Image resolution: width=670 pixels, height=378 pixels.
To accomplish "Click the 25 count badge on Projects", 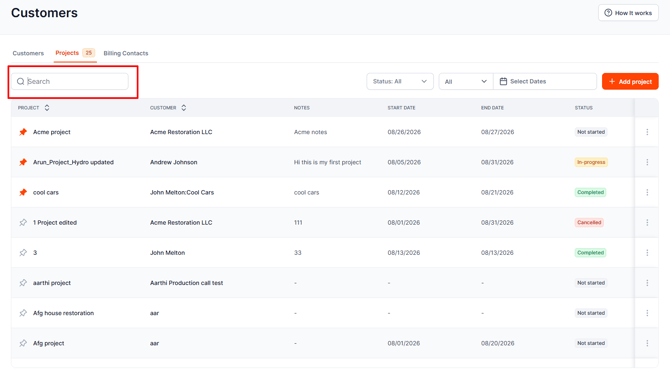I will (x=88, y=53).
